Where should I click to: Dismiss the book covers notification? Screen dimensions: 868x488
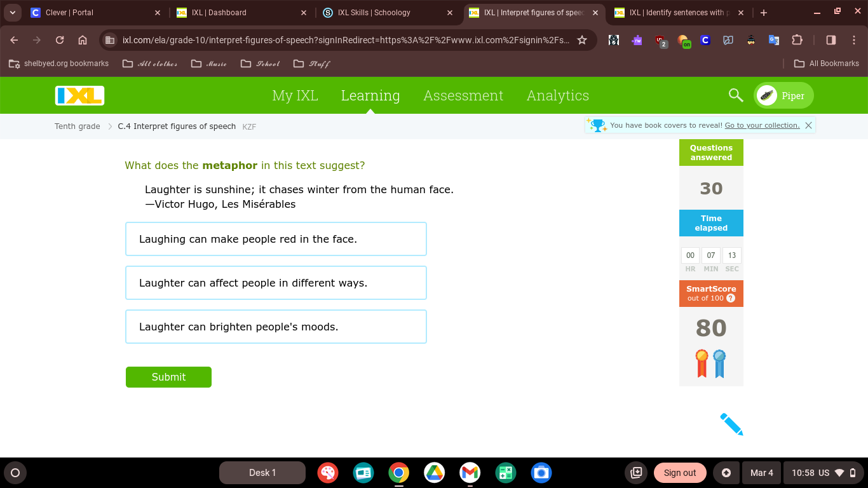pos(808,125)
